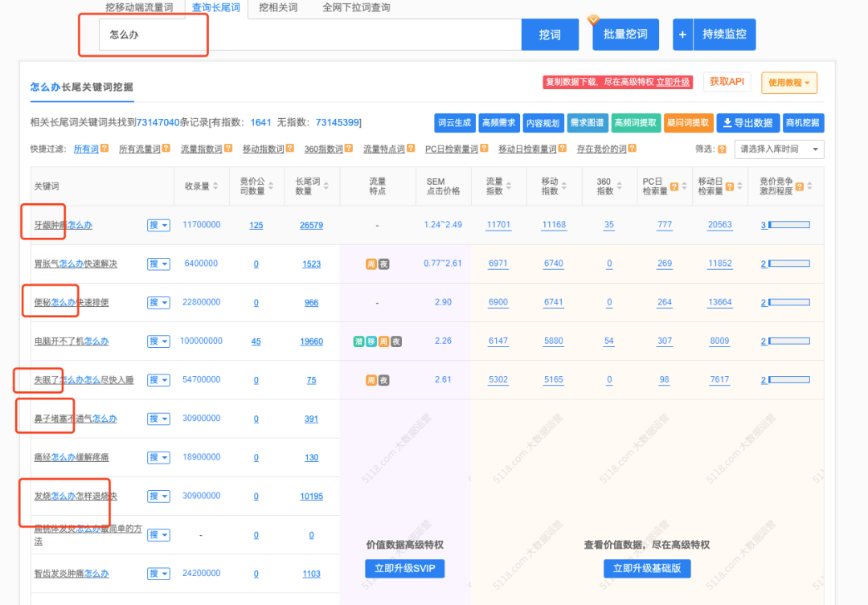Viewport: 868px width, 605px height.
Task: Click the help icon beside 所有流量词
Action: point(166,149)
